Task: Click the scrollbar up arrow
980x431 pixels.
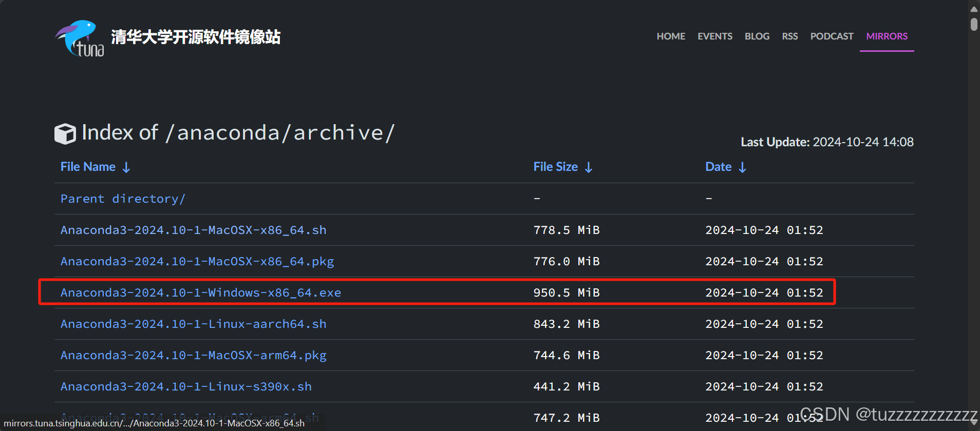Action: click(x=974, y=9)
